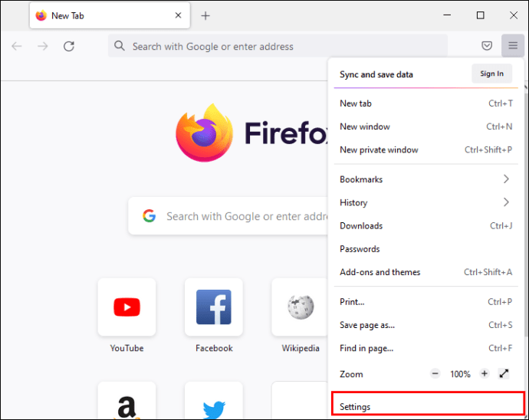
Task: Click the page's Google search box
Action: coord(228,216)
